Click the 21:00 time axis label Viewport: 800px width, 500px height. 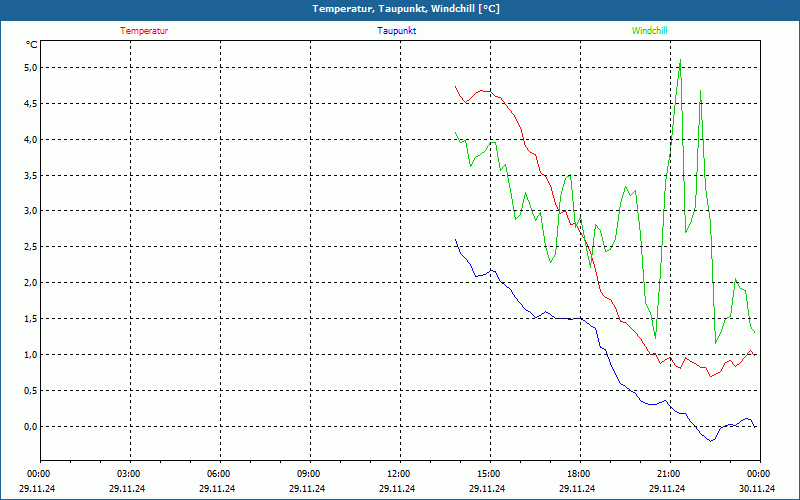point(668,474)
